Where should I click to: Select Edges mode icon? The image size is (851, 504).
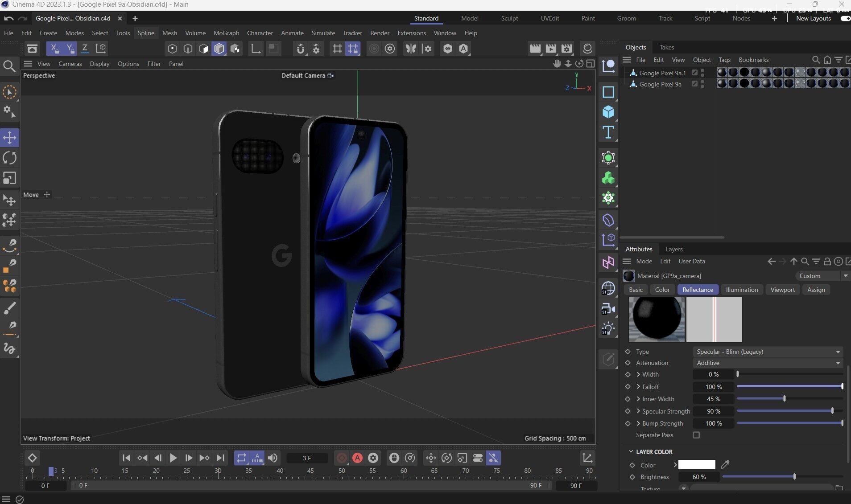pos(188,49)
